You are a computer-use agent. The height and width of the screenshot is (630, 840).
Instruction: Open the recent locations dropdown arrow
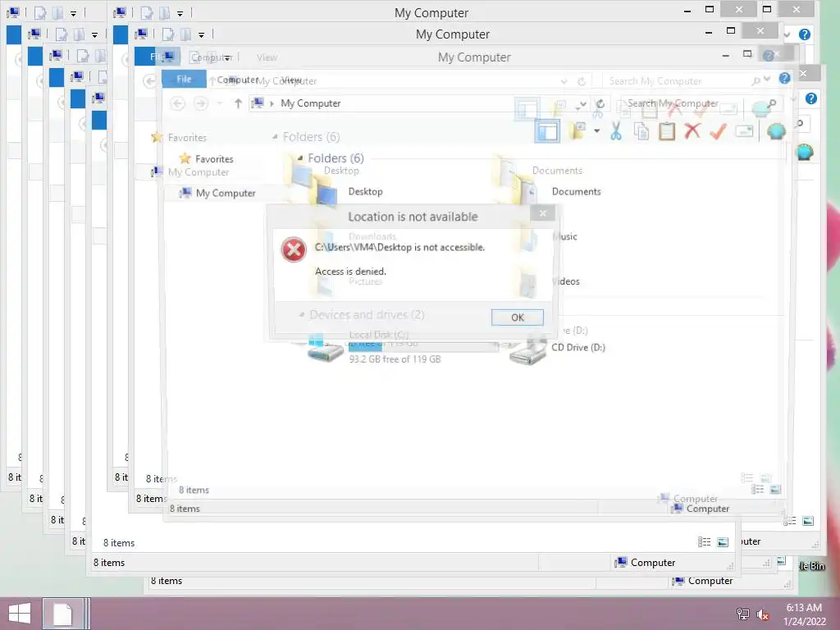coord(220,103)
